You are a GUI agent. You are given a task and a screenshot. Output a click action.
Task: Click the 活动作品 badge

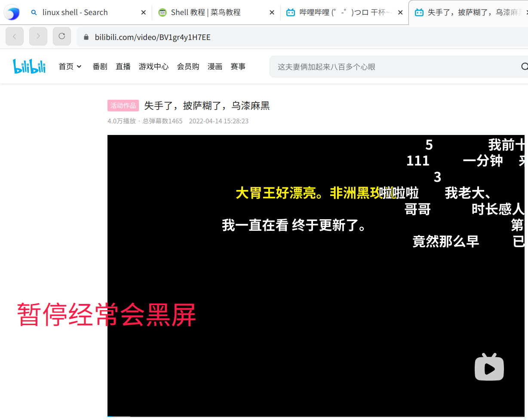point(123,105)
